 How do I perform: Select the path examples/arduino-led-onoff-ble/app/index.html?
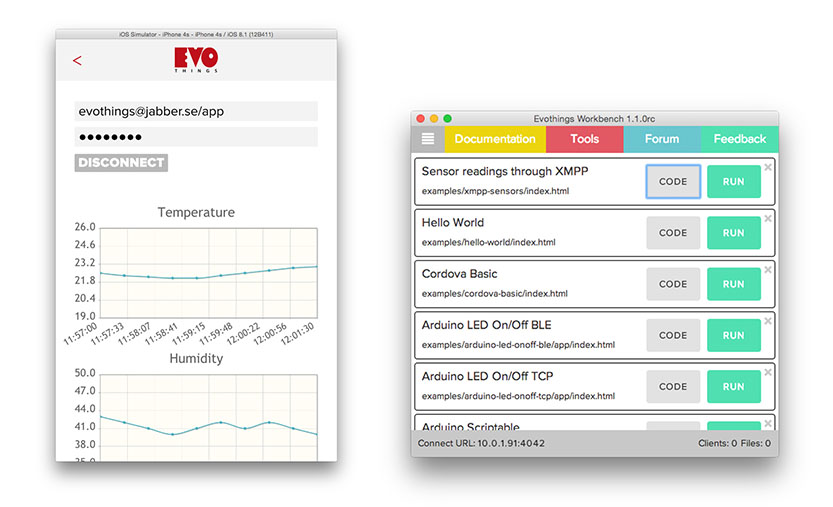pyautogui.click(x=518, y=345)
